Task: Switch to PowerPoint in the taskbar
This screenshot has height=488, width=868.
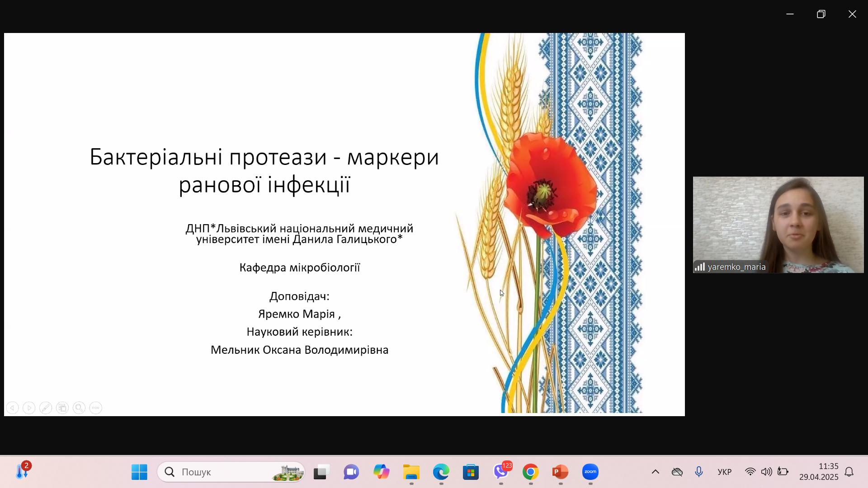Action: point(561,472)
